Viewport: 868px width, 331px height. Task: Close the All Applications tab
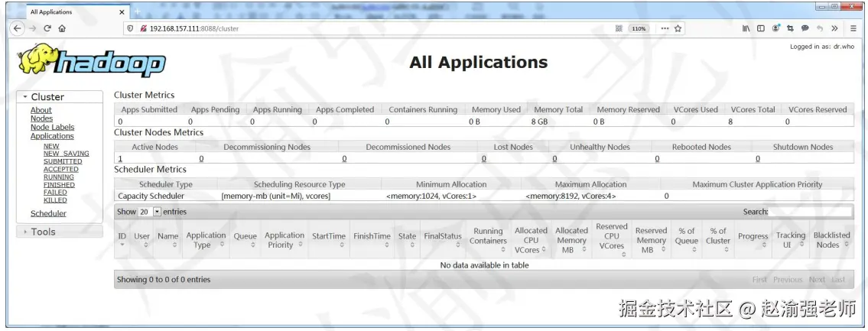(x=122, y=11)
